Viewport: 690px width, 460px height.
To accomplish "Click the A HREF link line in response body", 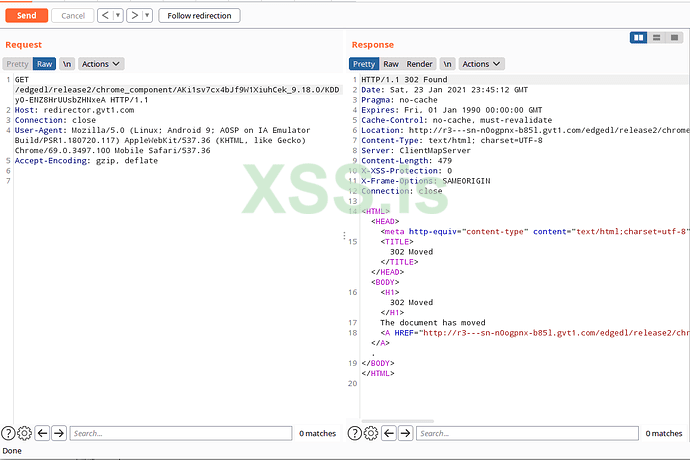I will 535,333.
